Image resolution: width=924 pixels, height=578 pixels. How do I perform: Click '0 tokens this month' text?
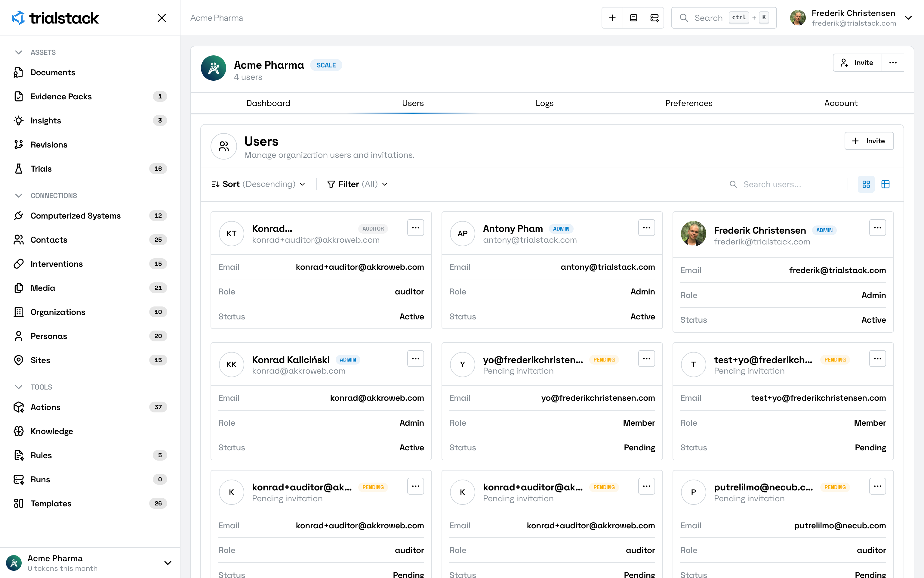(62, 568)
